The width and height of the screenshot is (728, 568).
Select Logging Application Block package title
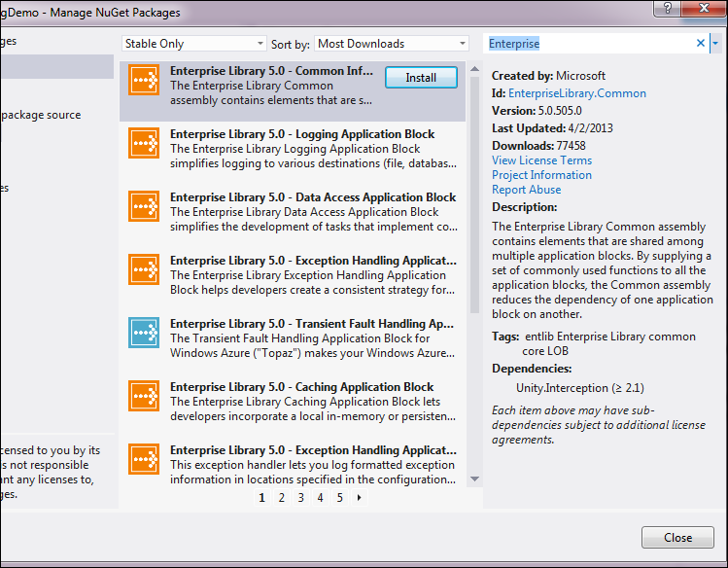pyautogui.click(x=302, y=134)
